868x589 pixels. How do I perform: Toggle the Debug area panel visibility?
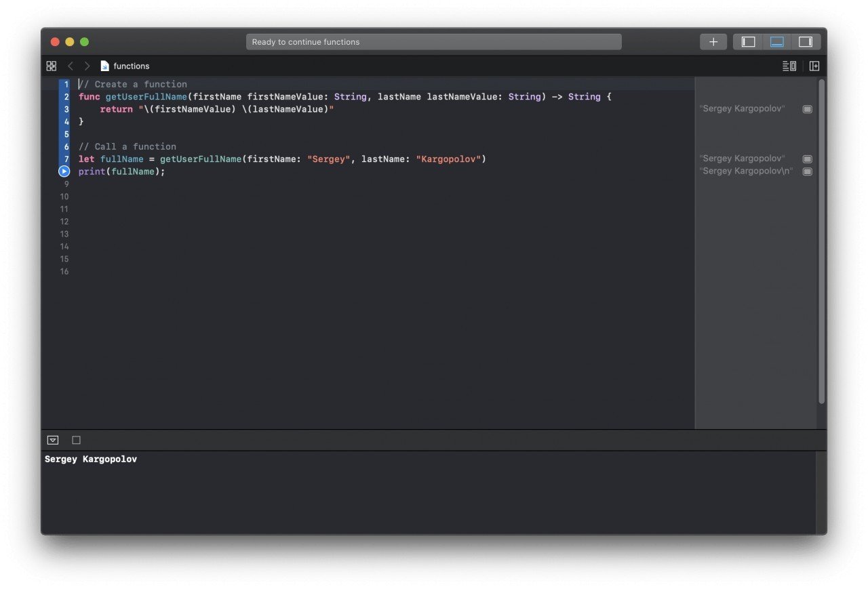pos(776,41)
